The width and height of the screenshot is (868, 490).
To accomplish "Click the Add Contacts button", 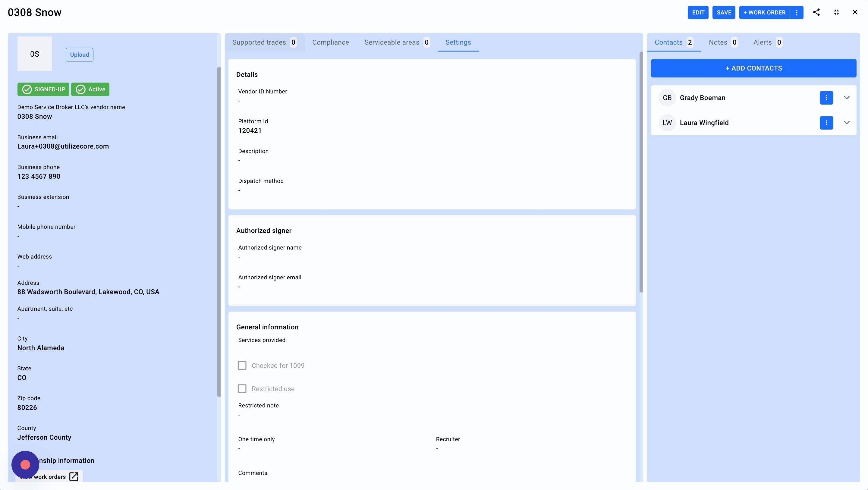I will click(x=753, y=68).
